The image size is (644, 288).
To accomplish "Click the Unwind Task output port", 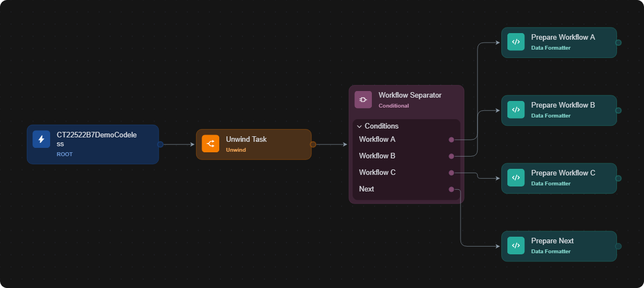I will coord(313,145).
